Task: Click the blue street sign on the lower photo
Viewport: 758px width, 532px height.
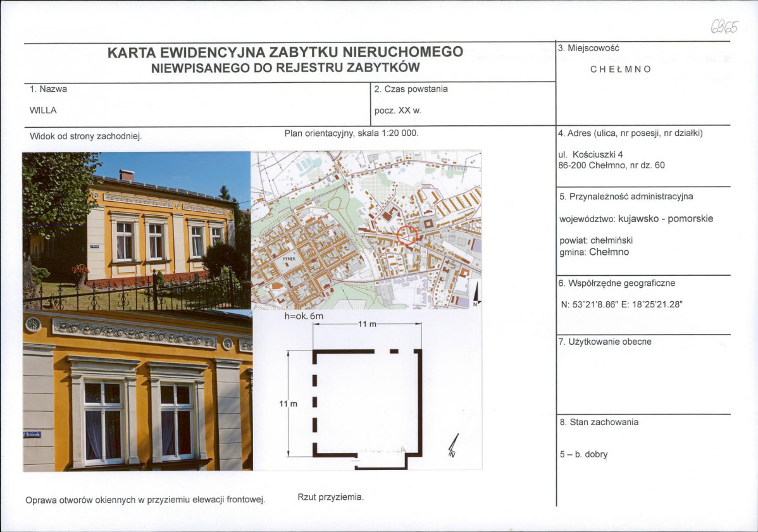Action: pos(32,435)
